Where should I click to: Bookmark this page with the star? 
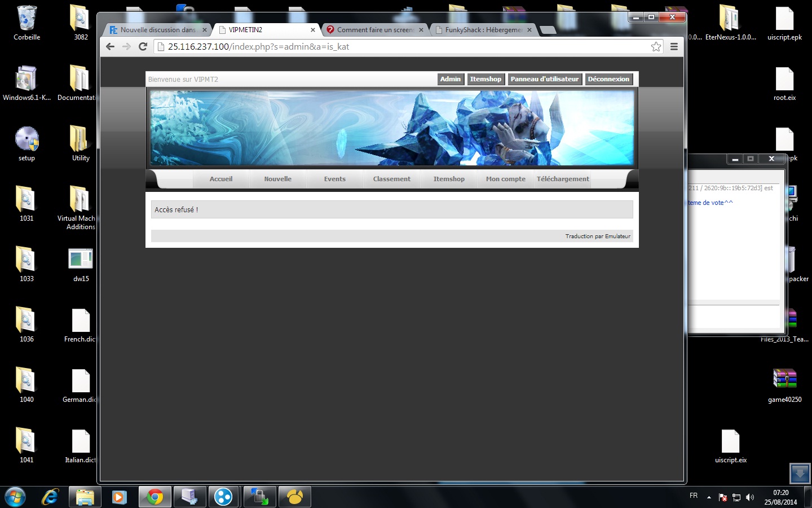(656, 47)
